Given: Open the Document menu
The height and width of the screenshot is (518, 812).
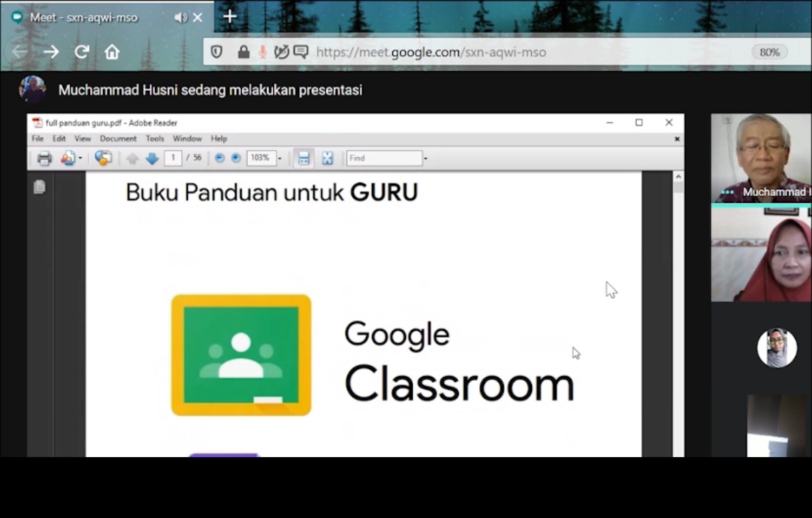Looking at the screenshot, I should click(118, 139).
